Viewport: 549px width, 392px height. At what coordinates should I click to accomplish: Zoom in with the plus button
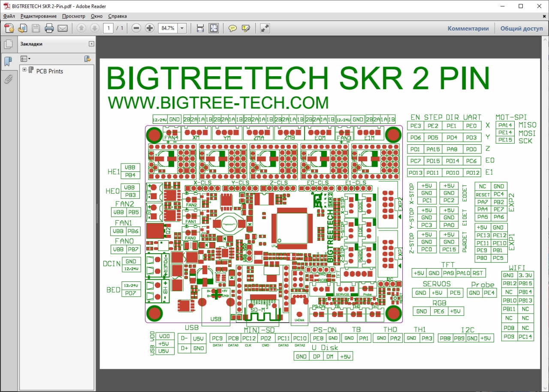point(150,28)
